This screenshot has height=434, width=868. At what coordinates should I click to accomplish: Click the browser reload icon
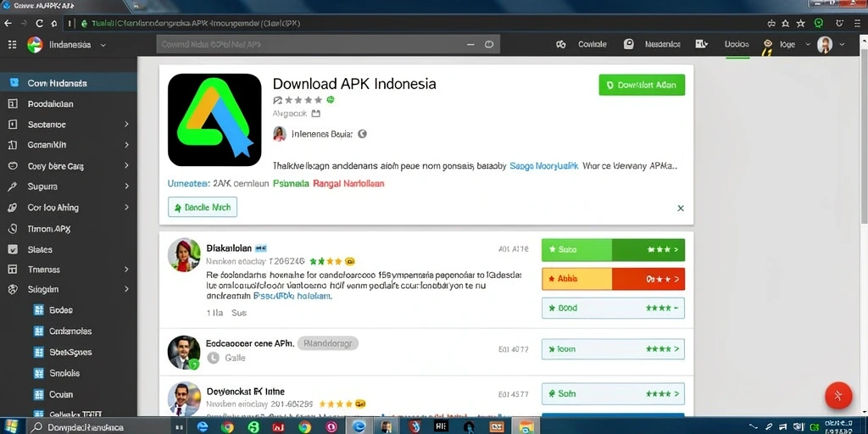[x=39, y=23]
